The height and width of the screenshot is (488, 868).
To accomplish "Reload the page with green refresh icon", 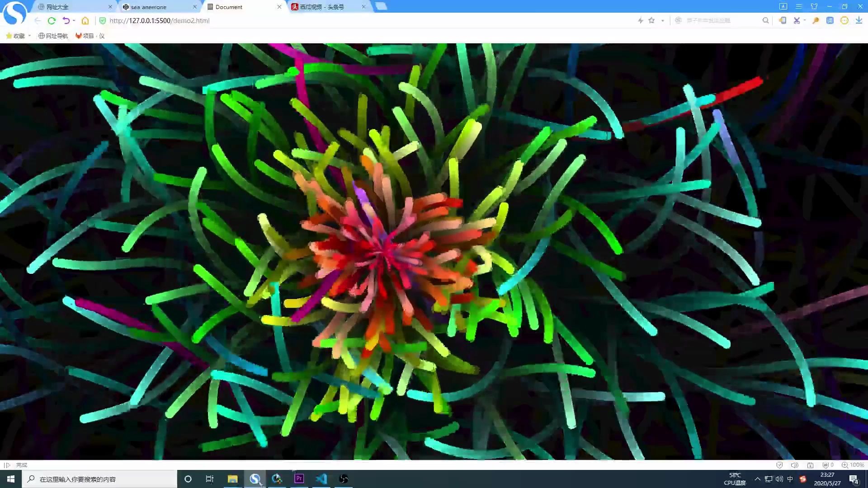I will pos(52,21).
